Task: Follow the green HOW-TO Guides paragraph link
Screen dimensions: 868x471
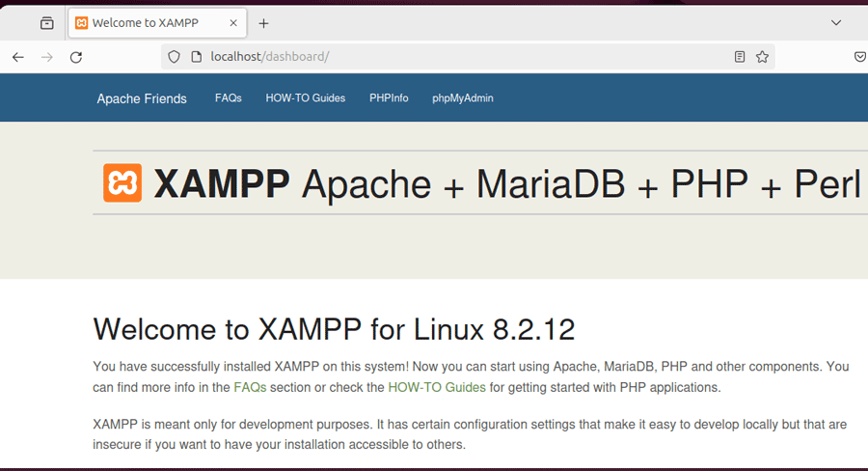Action: pos(437,387)
